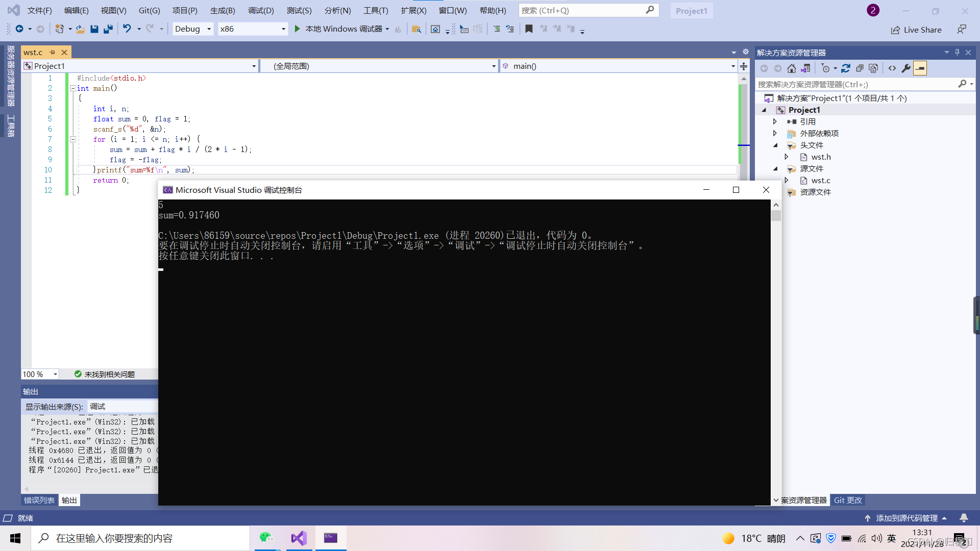The width and height of the screenshot is (980, 551).
Task: Click the Solution Explorer home icon
Action: tap(792, 68)
